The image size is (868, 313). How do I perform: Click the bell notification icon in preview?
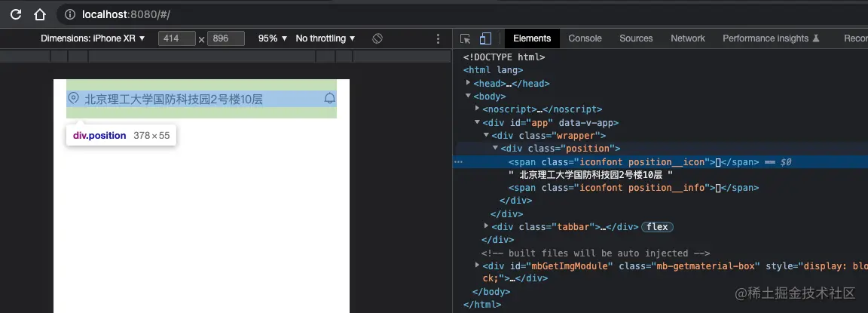click(x=330, y=99)
